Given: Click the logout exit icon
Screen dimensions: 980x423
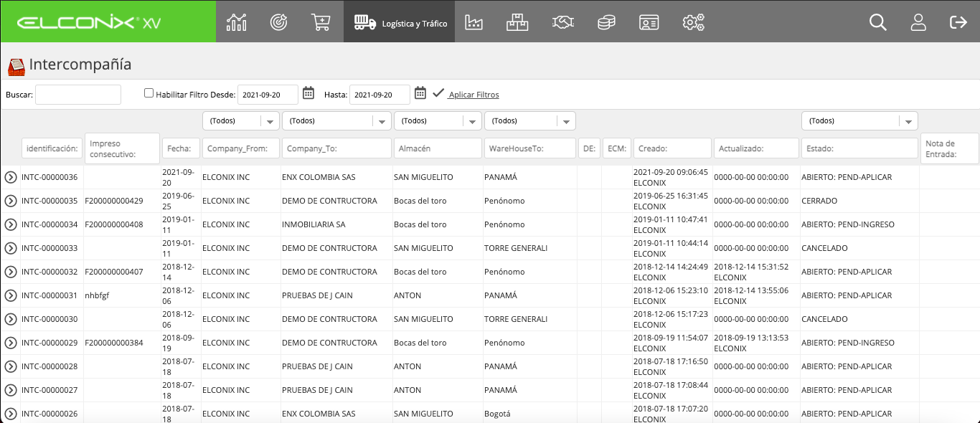Looking at the screenshot, I should [958, 22].
